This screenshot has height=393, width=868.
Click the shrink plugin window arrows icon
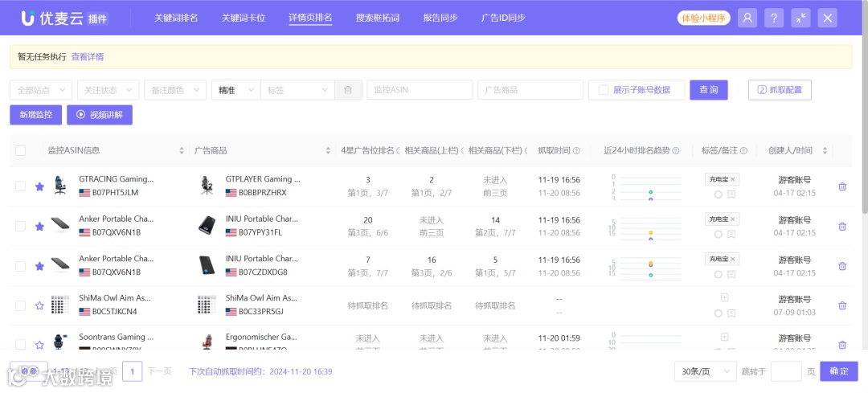[800, 18]
